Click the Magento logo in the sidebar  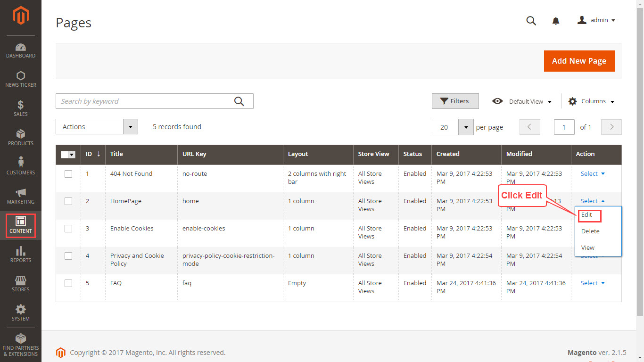tap(21, 16)
